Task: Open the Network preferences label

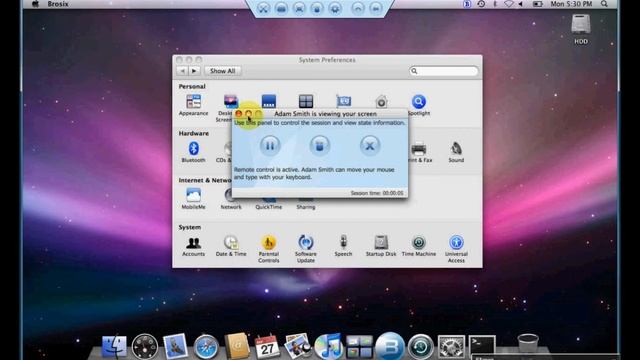Action: (231, 207)
